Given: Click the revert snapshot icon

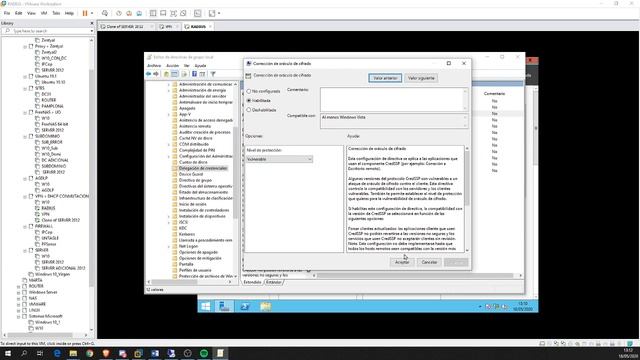Looking at the screenshot, I should tap(129, 13).
